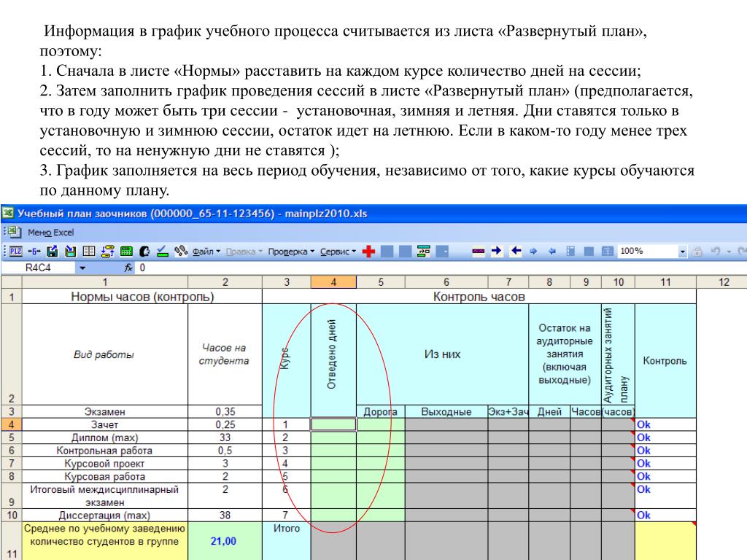747x560 pixels.
Task: Select column 6 header
Action: coord(446,282)
